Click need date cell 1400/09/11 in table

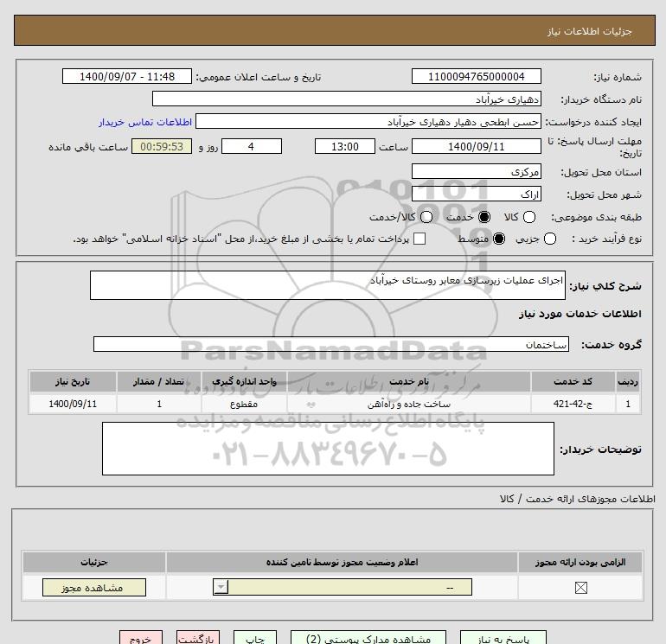click(73, 404)
